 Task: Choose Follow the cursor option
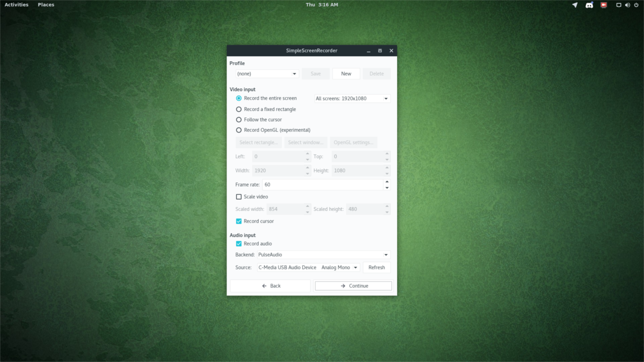point(259,120)
